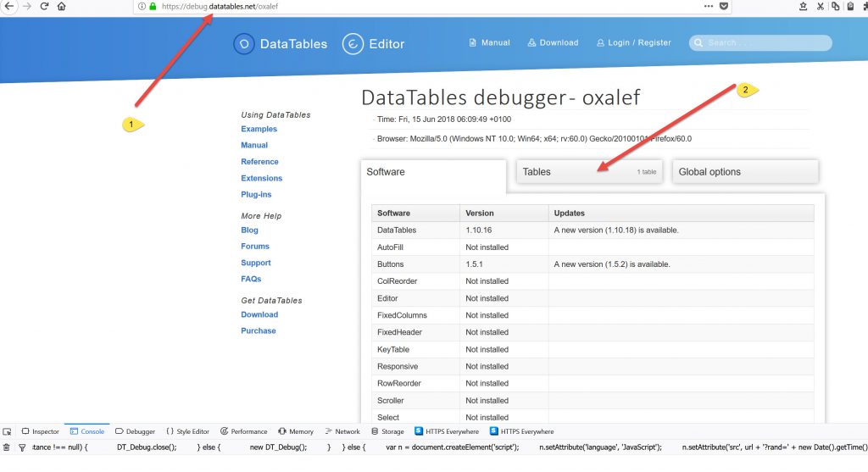Clear console with the trash icon
Screen dimensions: 868x472
click(x=7, y=447)
